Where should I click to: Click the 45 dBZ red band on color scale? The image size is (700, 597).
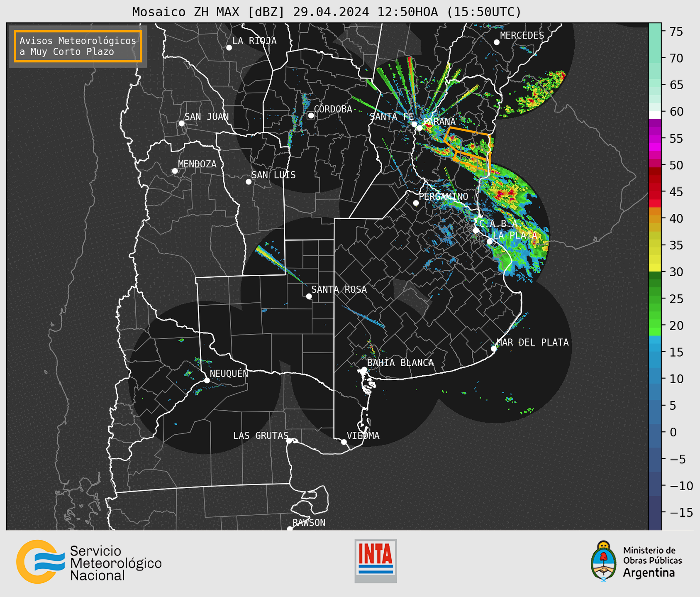(x=655, y=192)
